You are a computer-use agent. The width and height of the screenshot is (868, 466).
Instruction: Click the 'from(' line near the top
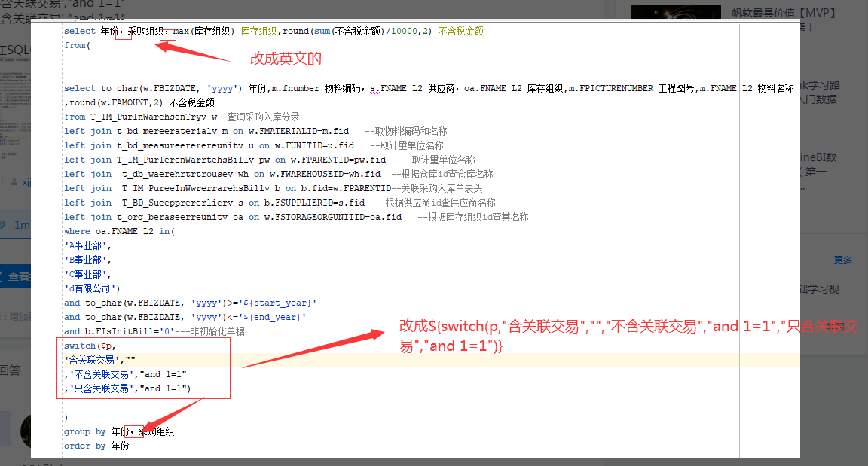point(77,45)
